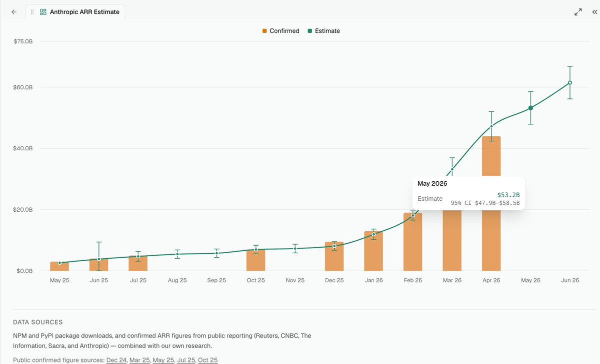Click the Mar 26 x-axis label
The height and width of the screenshot is (364, 600).
pyautogui.click(x=452, y=280)
